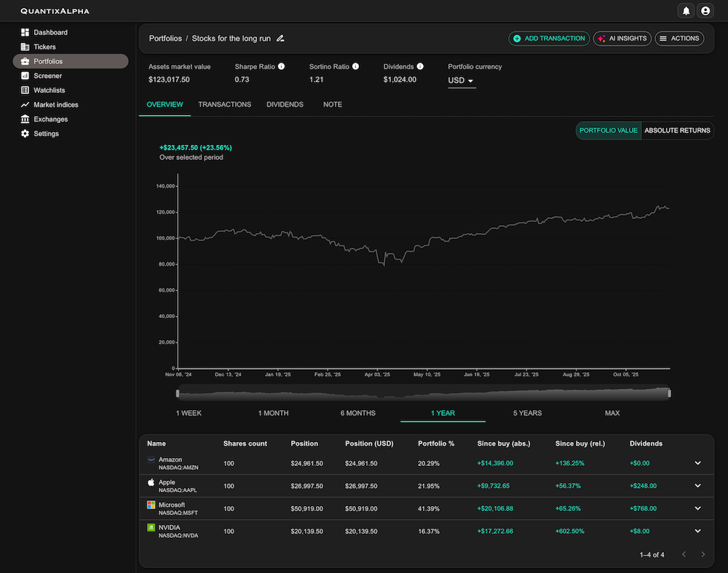The image size is (728, 573).
Task: Open AI INSIGHTS
Action: pos(622,39)
